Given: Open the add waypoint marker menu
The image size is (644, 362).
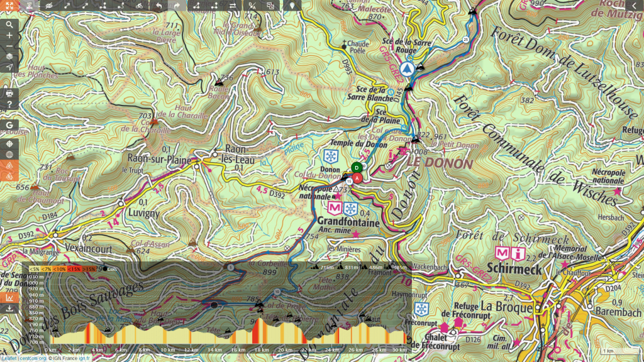Looking at the screenshot, I should [x=292, y=6].
